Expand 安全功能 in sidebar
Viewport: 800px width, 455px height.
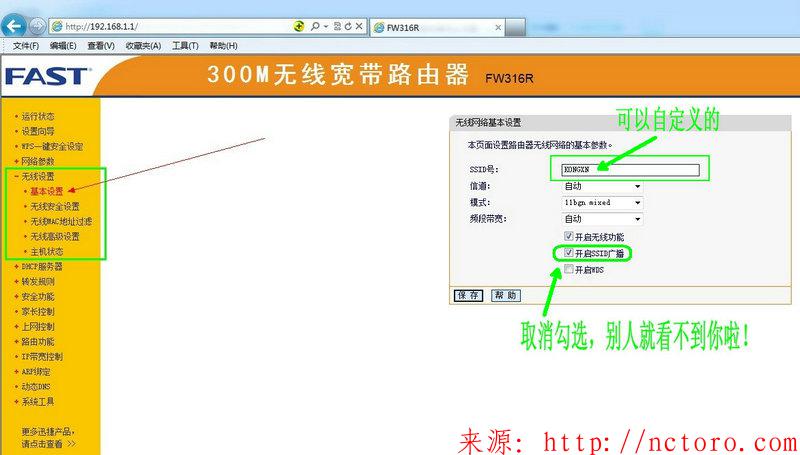38,297
